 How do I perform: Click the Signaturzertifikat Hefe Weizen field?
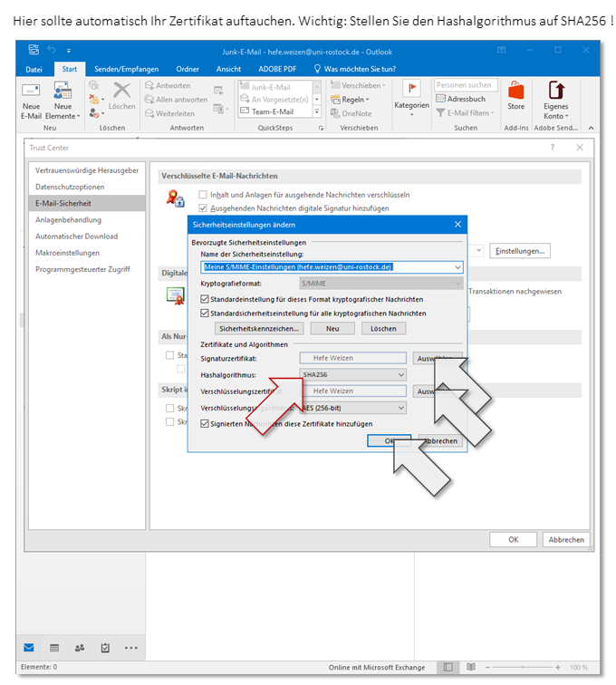(x=353, y=358)
